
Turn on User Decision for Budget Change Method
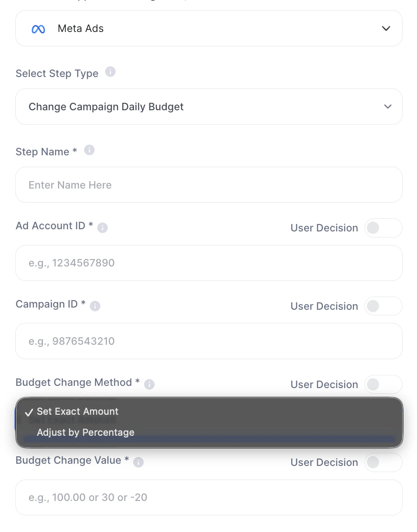click(x=383, y=385)
